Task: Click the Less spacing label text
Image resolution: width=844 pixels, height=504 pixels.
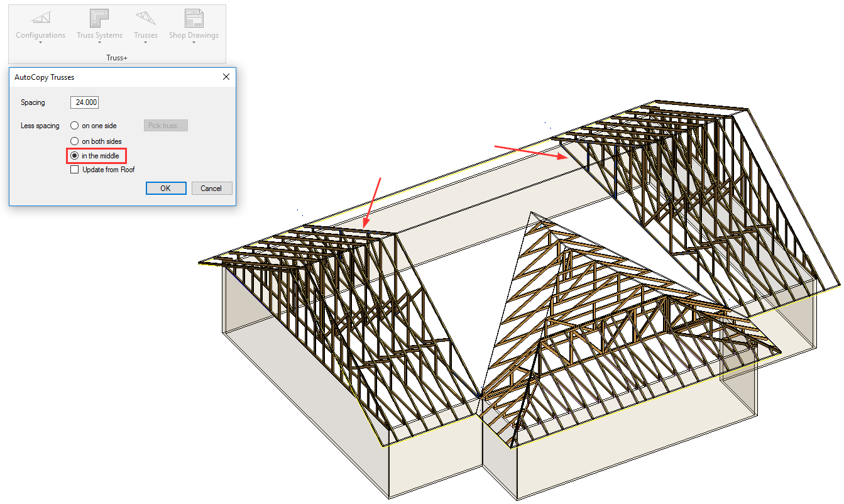Action: pos(40,126)
